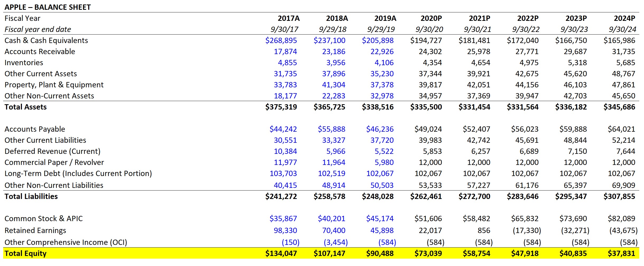Select Other Non-Current Liabilities label
Viewport: 644px width, 266px height.
54,185
